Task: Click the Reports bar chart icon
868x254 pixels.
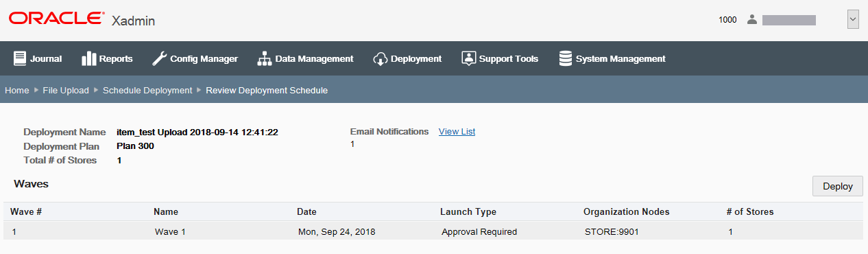Action: point(88,59)
